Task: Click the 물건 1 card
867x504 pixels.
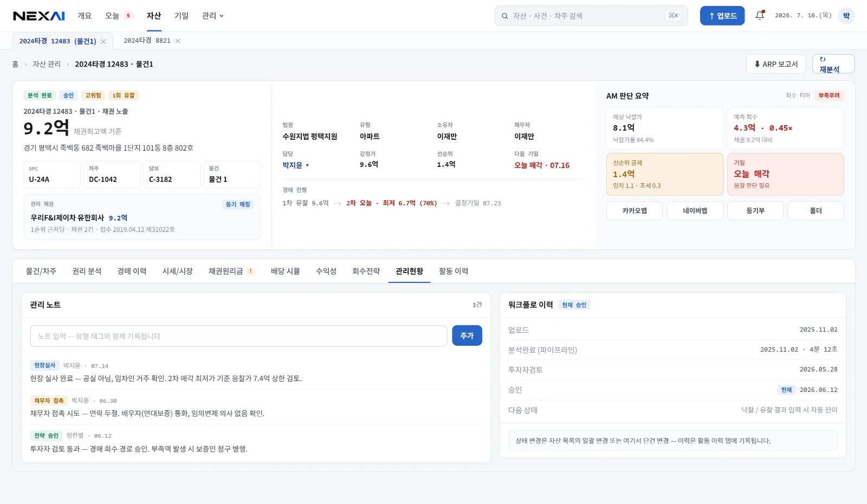Action: (x=232, y=175)
